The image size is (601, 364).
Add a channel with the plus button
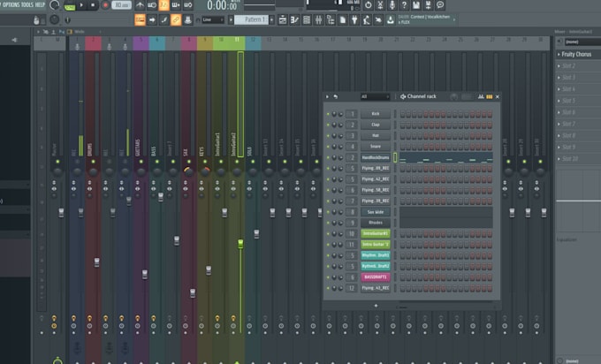click(x=376, y=306)
